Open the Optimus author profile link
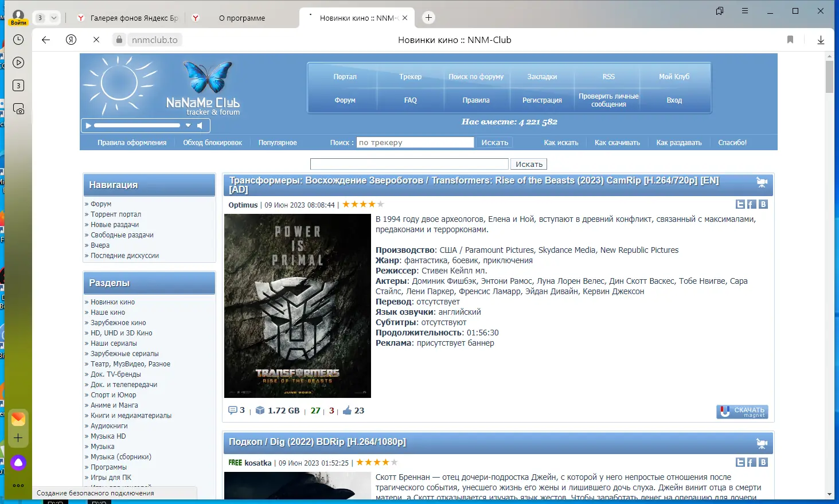The width and height of the screenshot is (839, 504). 243,205
